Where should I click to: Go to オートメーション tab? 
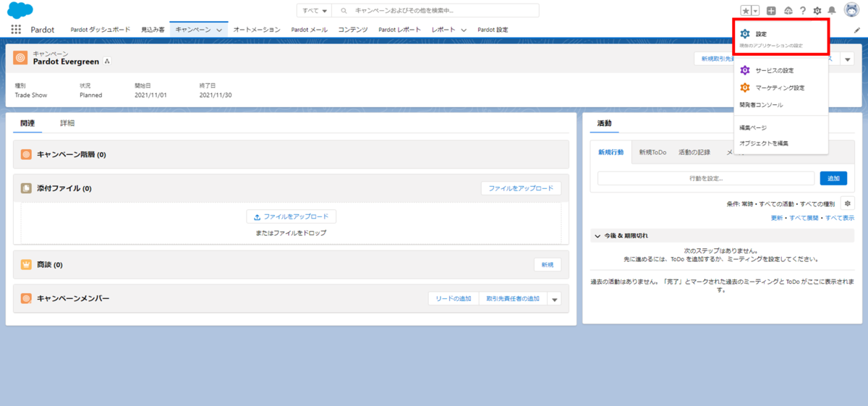coord(257,30)
